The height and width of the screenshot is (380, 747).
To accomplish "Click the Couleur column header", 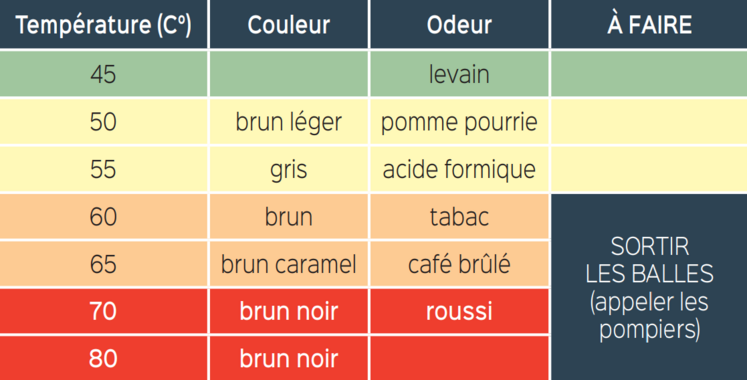I will pyautogui.click(x=289, y=24).
